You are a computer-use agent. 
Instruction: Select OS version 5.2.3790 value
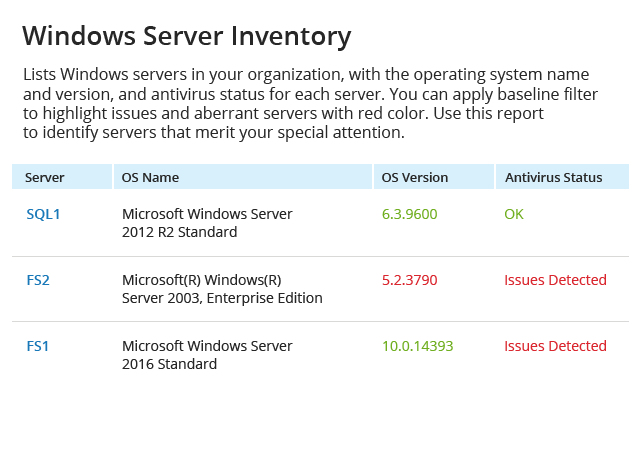pyautogui.click(x=409, y=280)
